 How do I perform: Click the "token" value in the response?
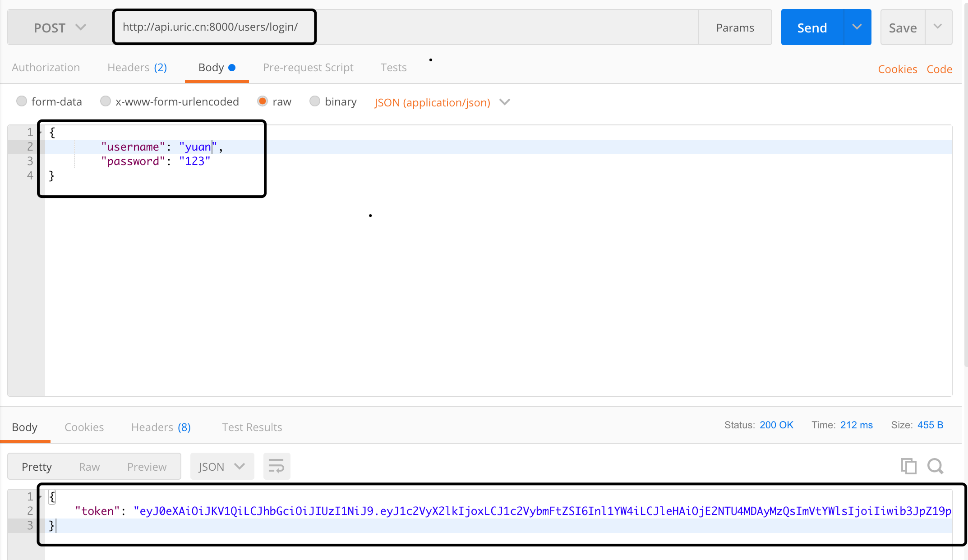click(542, 511)
